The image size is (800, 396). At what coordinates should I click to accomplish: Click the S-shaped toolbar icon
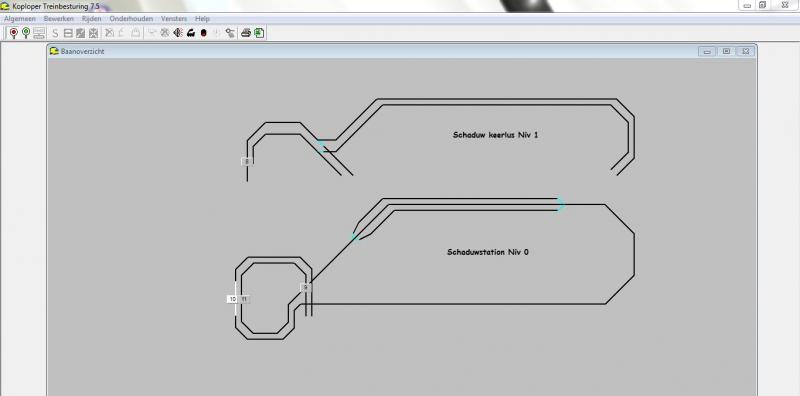55,34
